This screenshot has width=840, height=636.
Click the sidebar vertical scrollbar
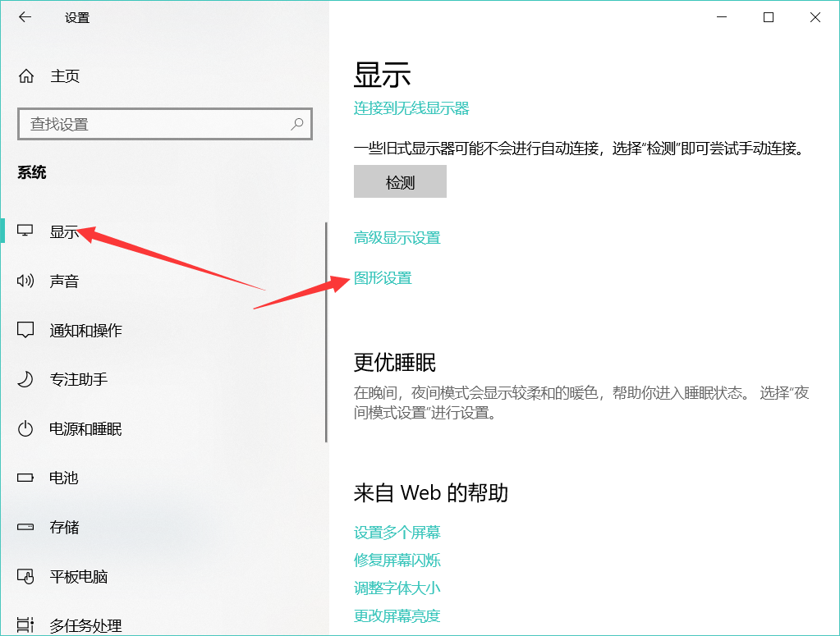pyautogui.click(x=326, y=332)
